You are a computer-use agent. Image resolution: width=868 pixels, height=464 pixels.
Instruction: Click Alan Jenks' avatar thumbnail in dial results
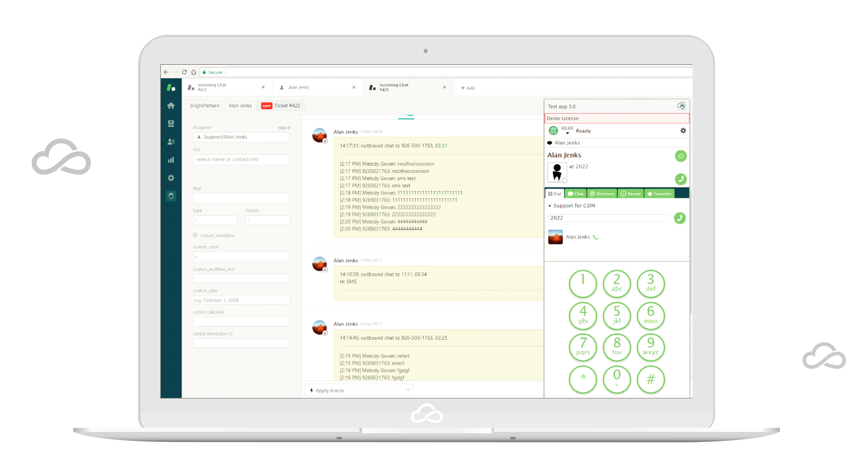click(x=555, y=237)
